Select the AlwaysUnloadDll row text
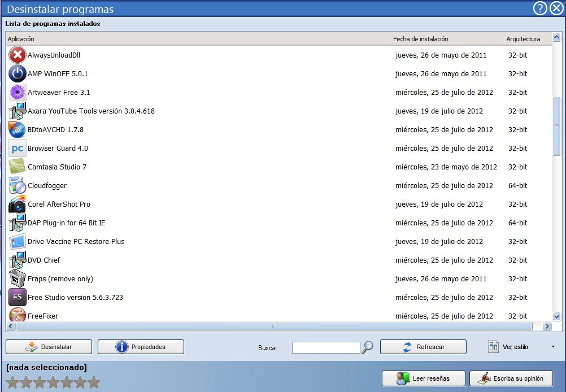Image resolution: width=566 pixels, height=392 pixels. point(54,55)
